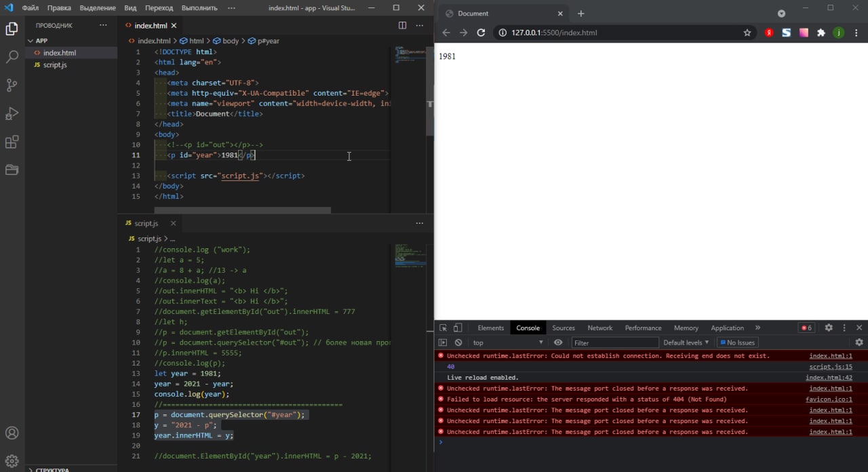
Task: Open live expression eye icon
Action: pos(558,342)
